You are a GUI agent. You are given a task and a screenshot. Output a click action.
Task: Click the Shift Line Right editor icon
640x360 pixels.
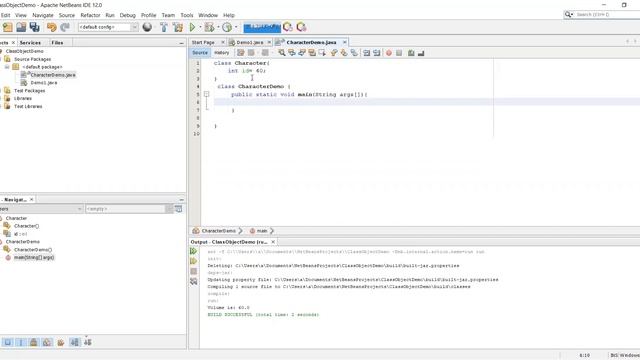(x=376, y=53)
